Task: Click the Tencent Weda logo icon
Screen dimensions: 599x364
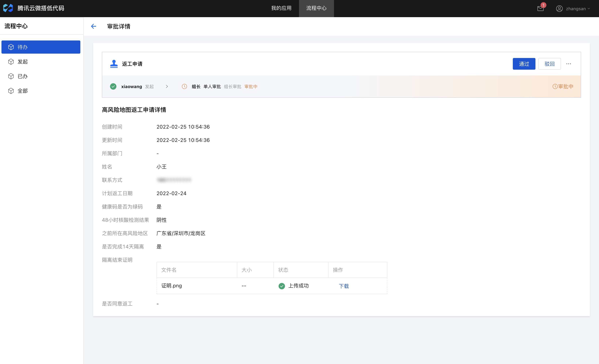Action: click(8, 8)
